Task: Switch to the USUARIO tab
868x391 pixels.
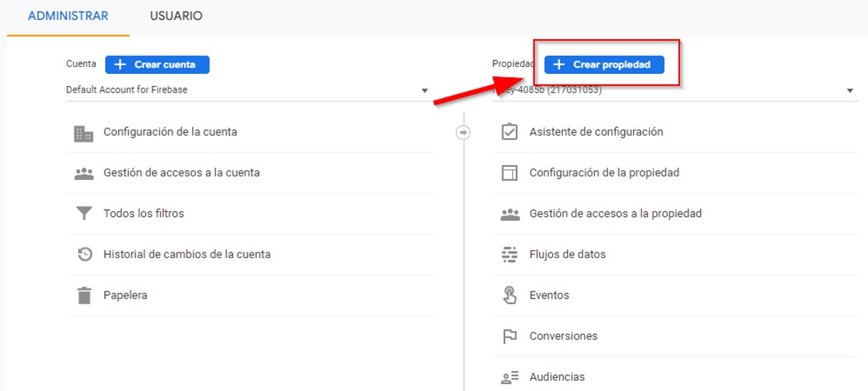Action: pyautogui.click(x=176, y=16)
